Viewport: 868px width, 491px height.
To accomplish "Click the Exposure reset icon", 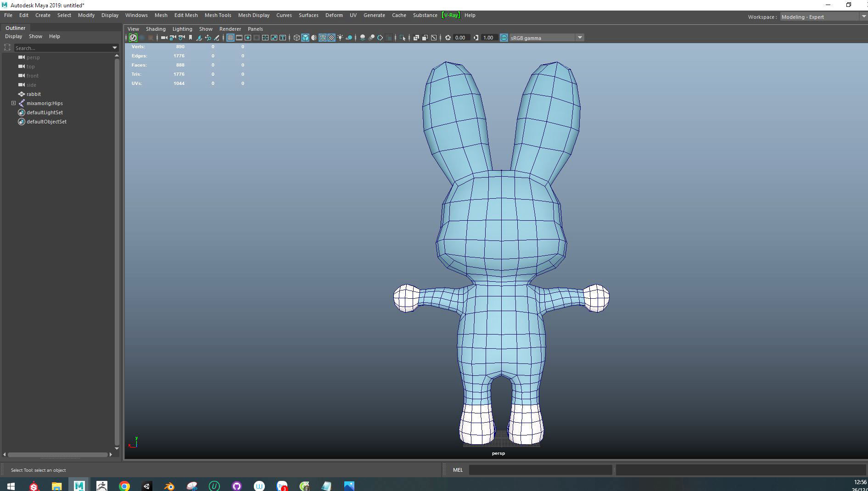I will click(448, 38).
